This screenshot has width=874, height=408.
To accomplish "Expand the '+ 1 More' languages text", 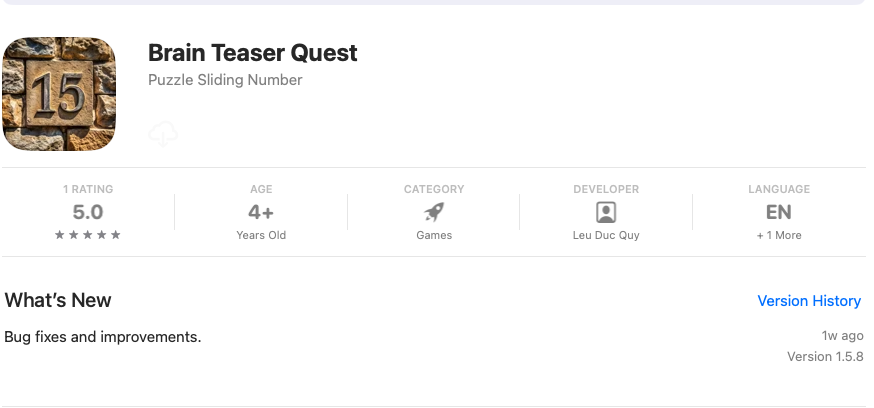I will pos(778,235).
